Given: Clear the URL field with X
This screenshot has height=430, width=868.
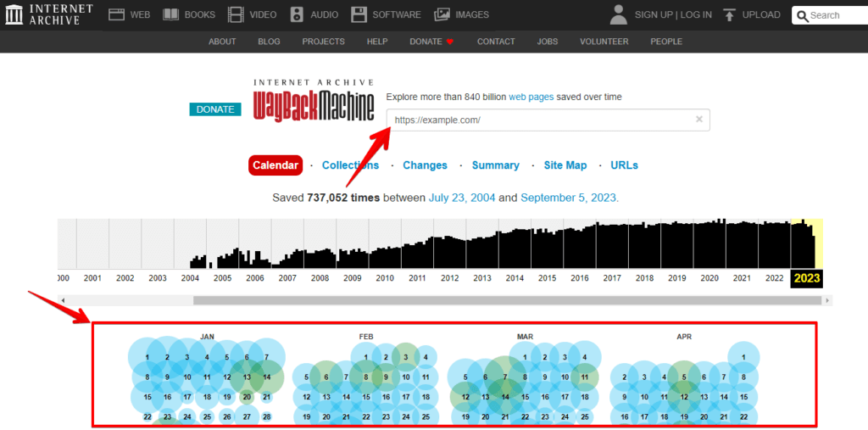Looking at the screenshot, I should [699, 119].
